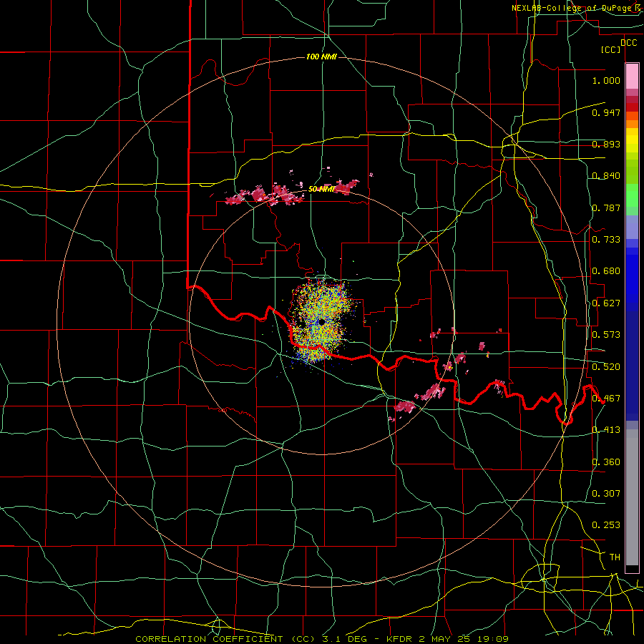Image resolution: width=644 pixels, height=644 pixels.
Task: Select the 0.307 scale value
Action: pyautogui.click(x=606, y=493)
